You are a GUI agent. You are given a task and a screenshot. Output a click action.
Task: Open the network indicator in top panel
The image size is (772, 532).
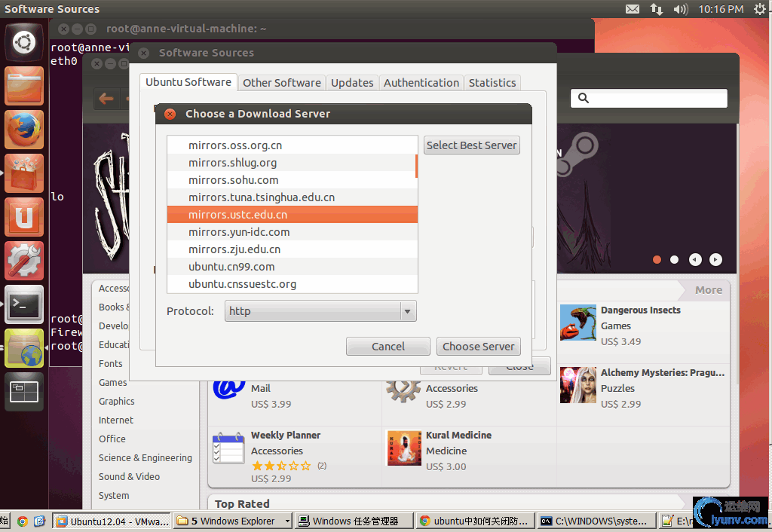click(x=657, y=9)
